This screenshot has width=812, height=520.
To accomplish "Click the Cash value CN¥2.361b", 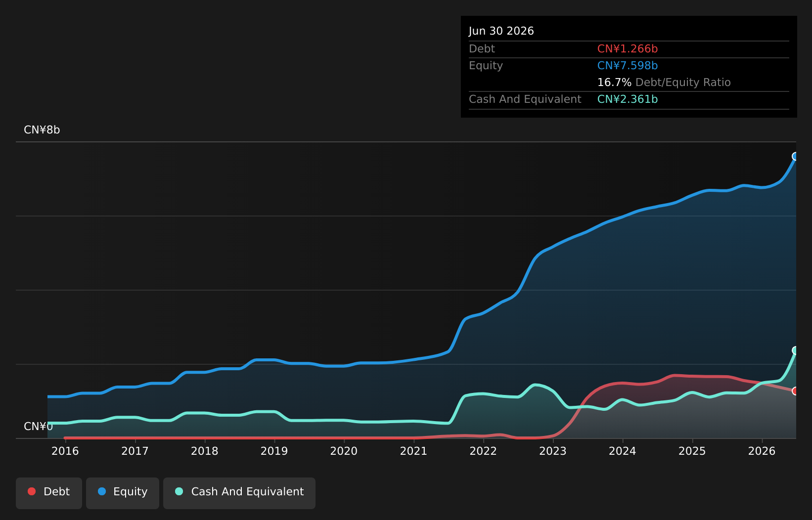I will [628, 99].
